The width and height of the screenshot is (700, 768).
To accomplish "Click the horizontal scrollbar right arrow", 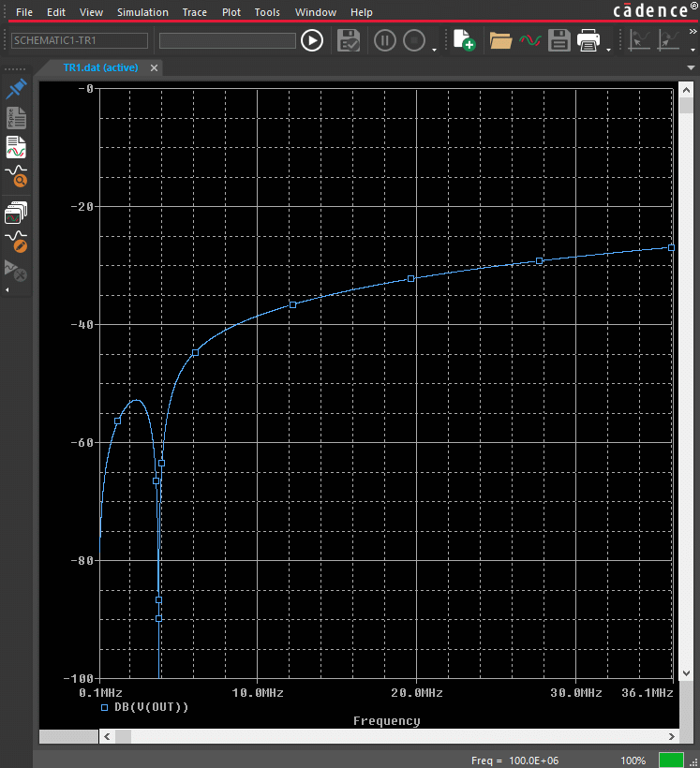I will click(671, 737).
